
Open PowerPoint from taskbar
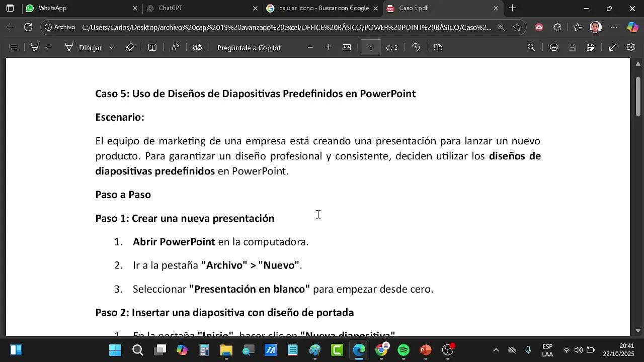point(426,350)
